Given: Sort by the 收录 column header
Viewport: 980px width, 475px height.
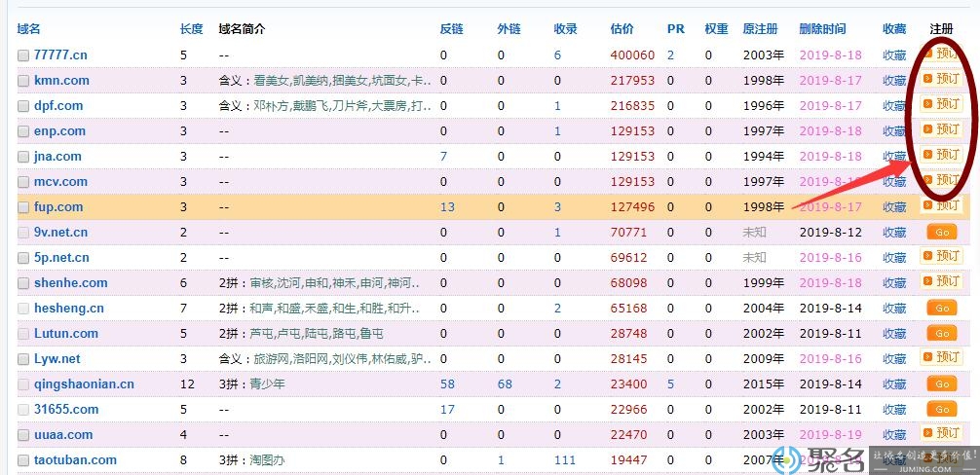Looking at the screenshot, I should (566, 28).
